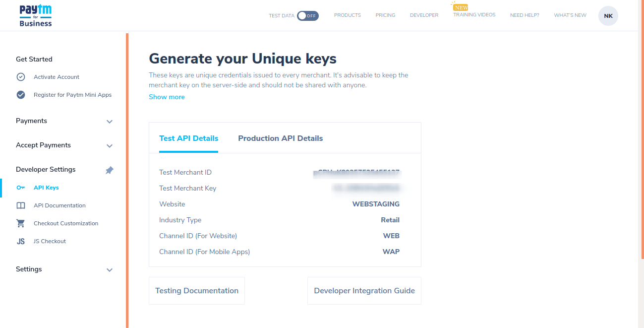Viewport: 644px width, 328px height.
Task: Click the Test Merchant Key label
Action: [188, 188]
